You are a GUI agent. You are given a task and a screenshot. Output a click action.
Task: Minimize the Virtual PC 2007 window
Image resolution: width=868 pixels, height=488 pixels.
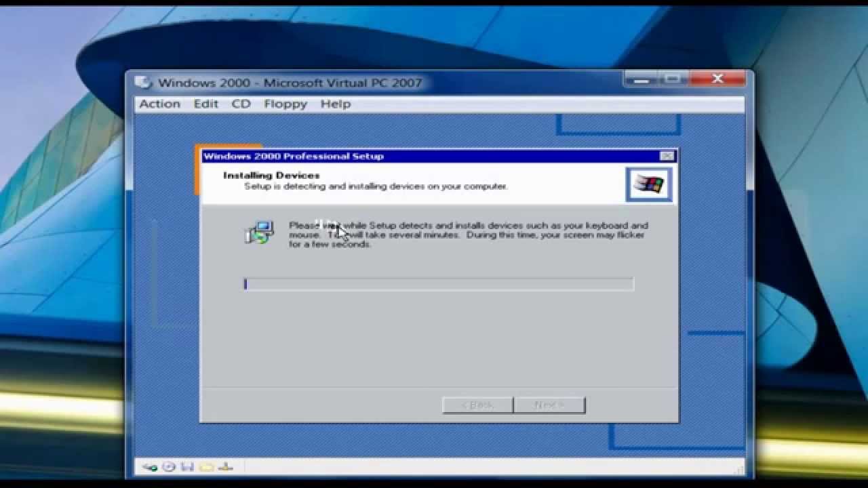click(x=640, y=79)
